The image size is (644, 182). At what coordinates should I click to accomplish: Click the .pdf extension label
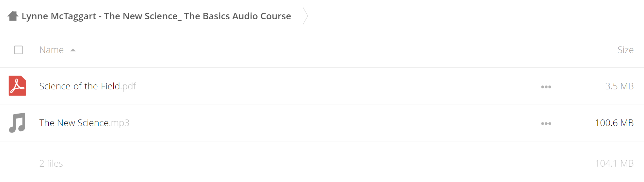click(128, 86)
